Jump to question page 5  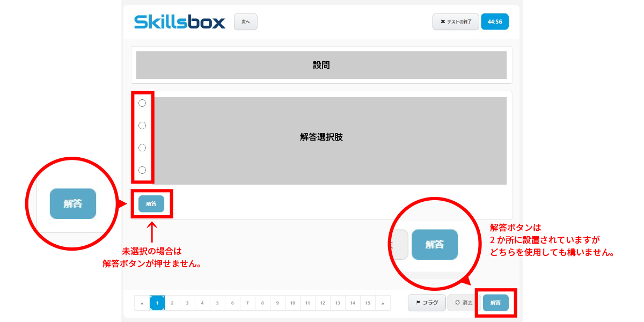click(217, 303)
